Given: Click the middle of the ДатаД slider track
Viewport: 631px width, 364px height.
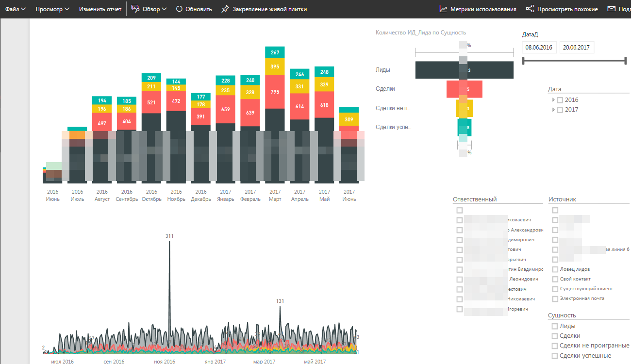Looking at the screenshot, I should [574, 61].
